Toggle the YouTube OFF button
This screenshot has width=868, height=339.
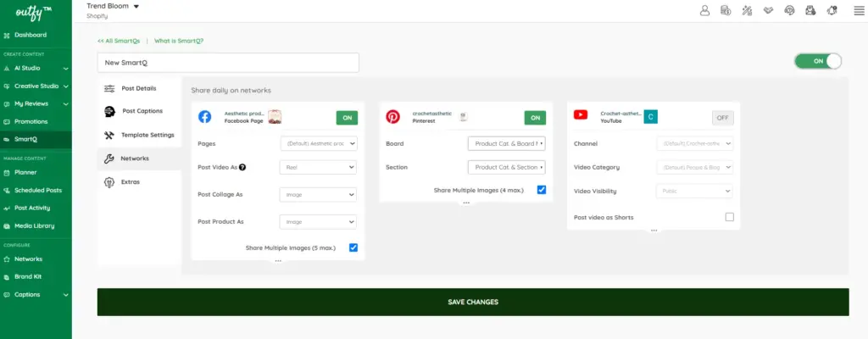point(723,118)
